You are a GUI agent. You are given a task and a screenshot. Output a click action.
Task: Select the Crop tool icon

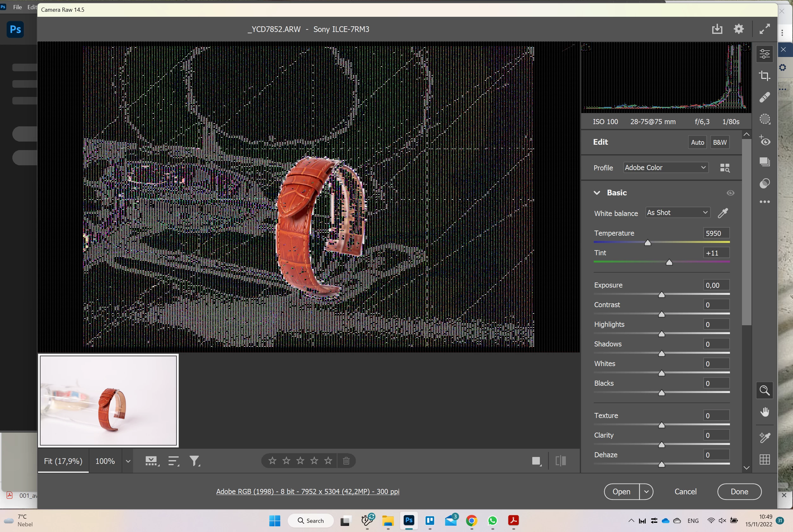click(x=764, y=76)
